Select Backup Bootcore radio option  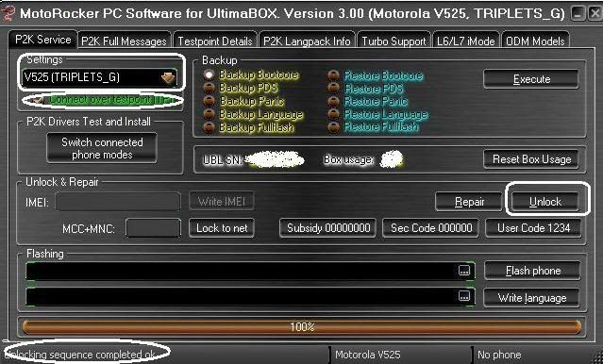point(209,74)
